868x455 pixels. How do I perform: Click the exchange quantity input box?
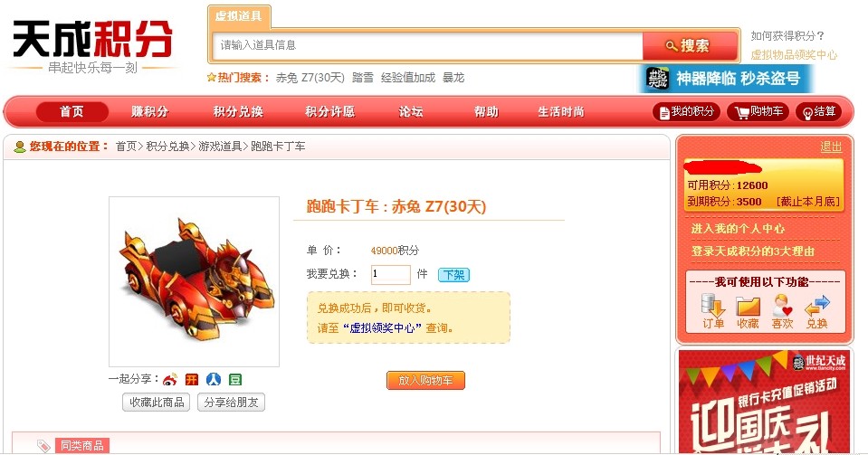click(x=391, y=274)
